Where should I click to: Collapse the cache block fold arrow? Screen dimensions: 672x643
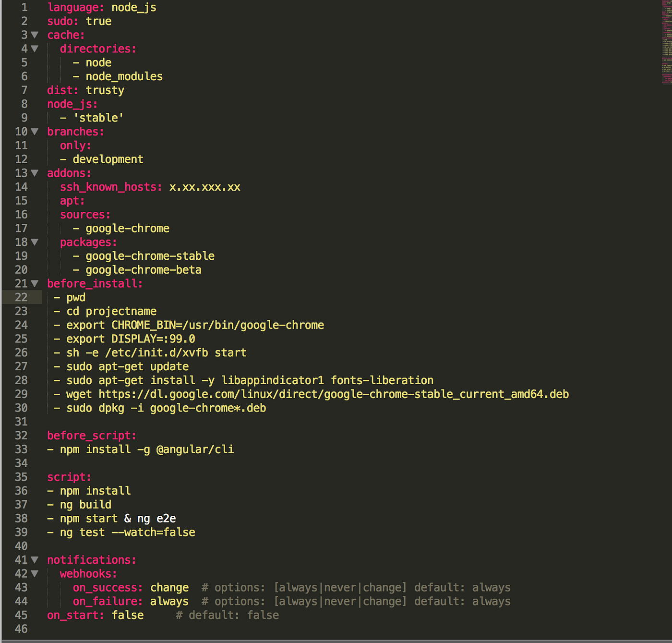[35, 35]
